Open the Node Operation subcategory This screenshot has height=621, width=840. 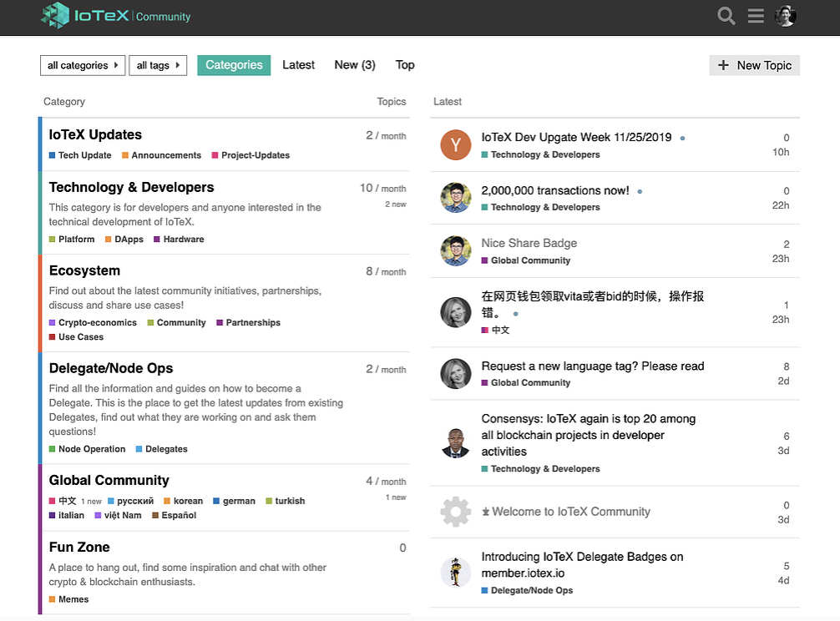click(x=88, y=449)
